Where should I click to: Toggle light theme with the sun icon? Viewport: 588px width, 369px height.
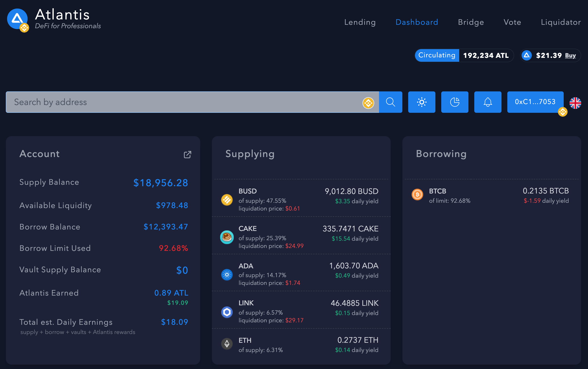tap(422, 102)
